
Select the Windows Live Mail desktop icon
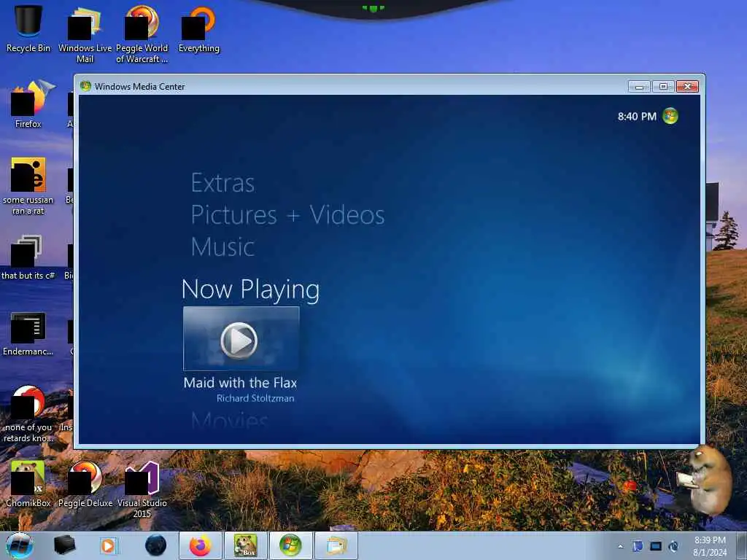(85, 34)
